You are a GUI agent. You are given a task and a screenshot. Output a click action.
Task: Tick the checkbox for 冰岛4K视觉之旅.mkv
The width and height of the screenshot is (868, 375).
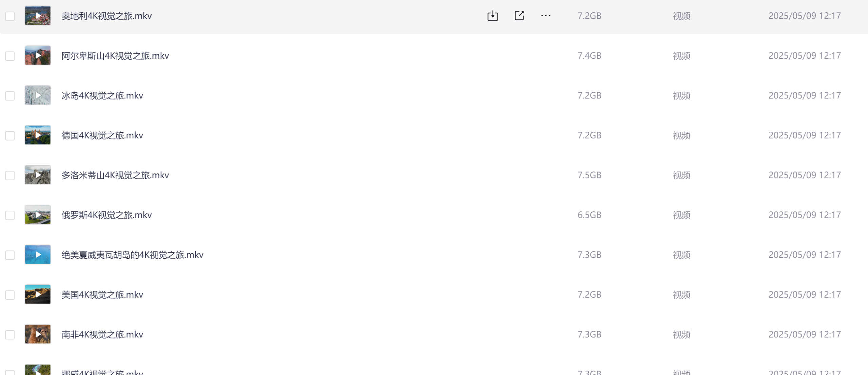(10, 96)
